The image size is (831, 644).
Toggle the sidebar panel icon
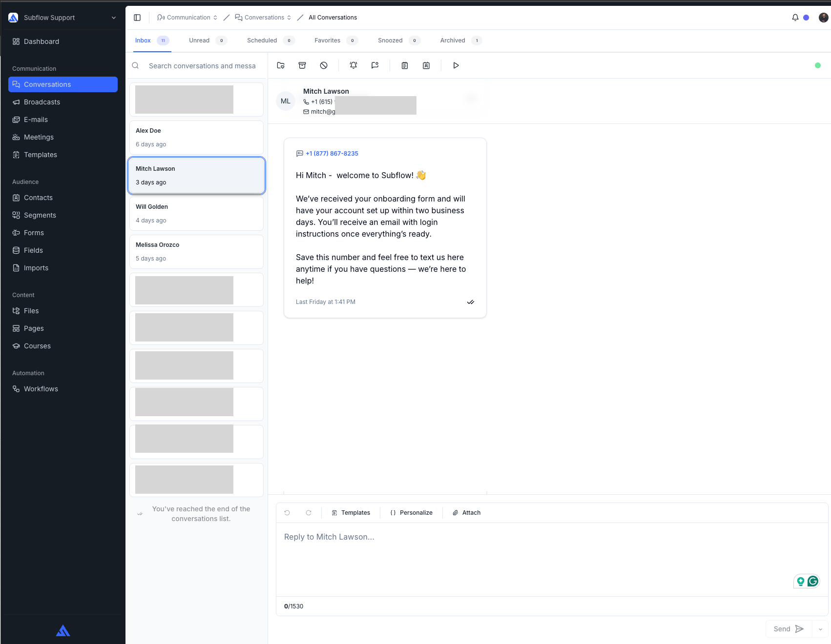pos(137,18)
